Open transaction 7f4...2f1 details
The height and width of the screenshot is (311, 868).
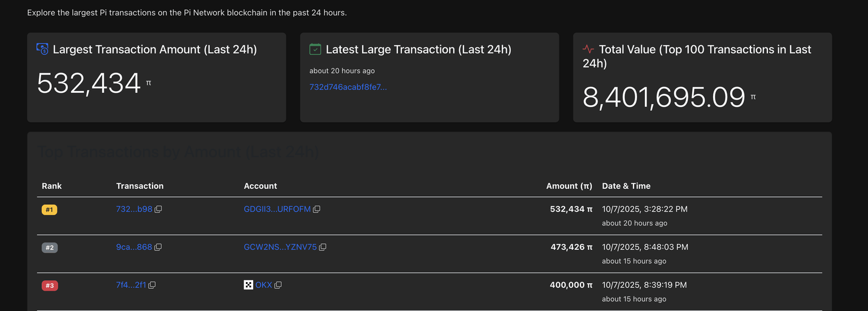[x=131, y=285]
